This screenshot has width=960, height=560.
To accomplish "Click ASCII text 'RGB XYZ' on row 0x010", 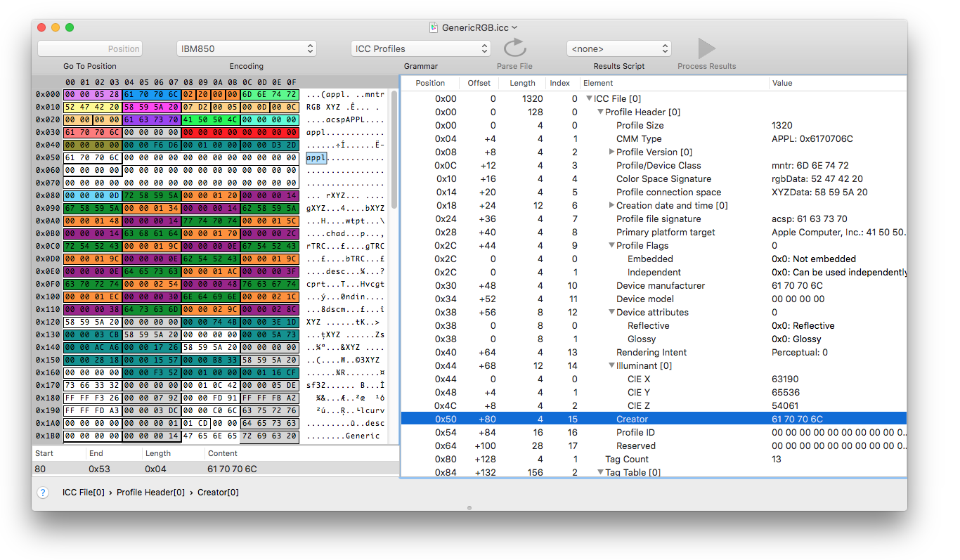I will click(323, 108).
